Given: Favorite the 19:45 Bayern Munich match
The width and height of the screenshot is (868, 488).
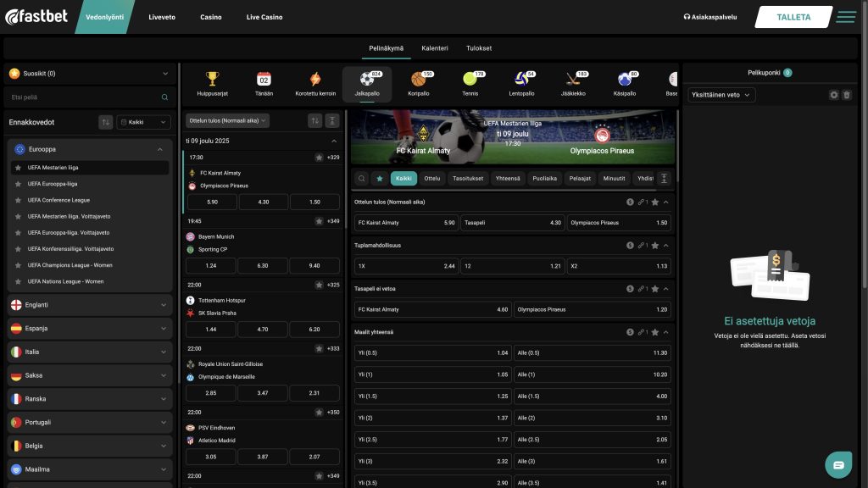Looking at the screenshot, I should point(319,221).
